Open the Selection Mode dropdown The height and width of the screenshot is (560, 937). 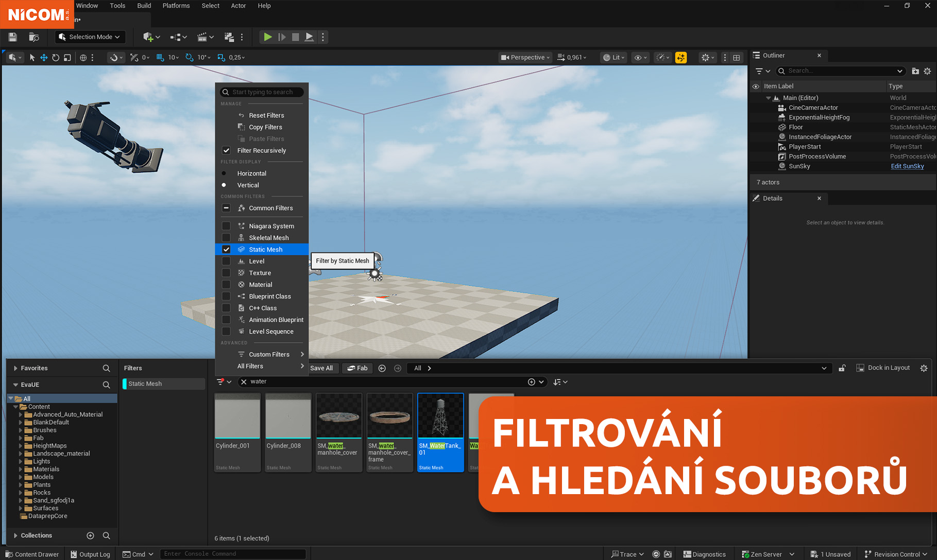coord(90,37)
